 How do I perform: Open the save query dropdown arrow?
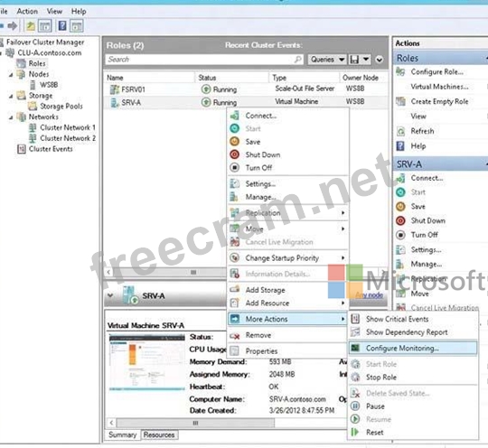click(366, 59)
